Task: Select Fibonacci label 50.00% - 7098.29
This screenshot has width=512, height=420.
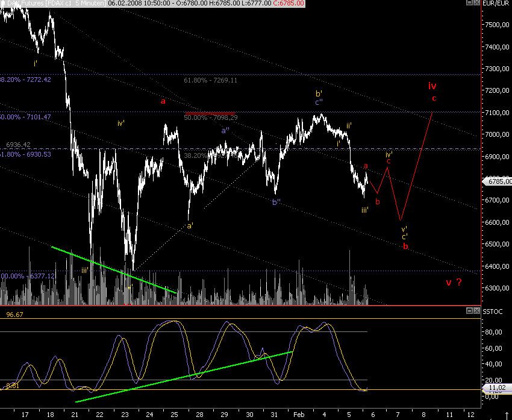Action: click(x=211, y=118)
